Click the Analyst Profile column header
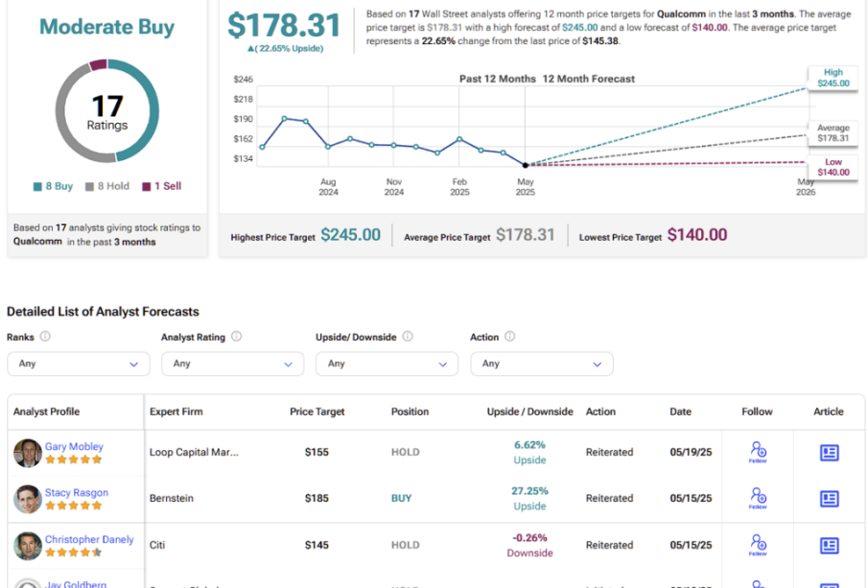Screen dimensions: 868x588 [46, 412]
